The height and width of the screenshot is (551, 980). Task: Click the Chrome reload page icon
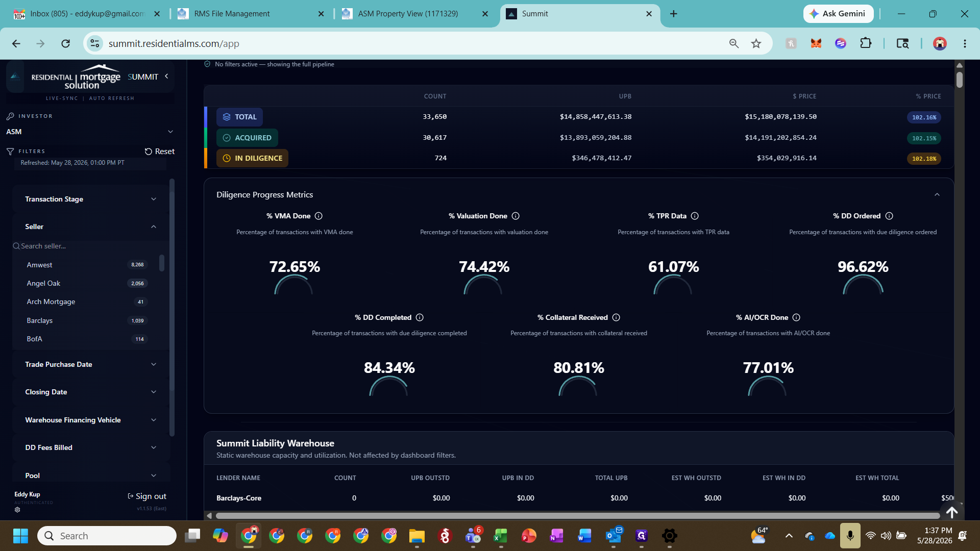click(x=65, y=44)
